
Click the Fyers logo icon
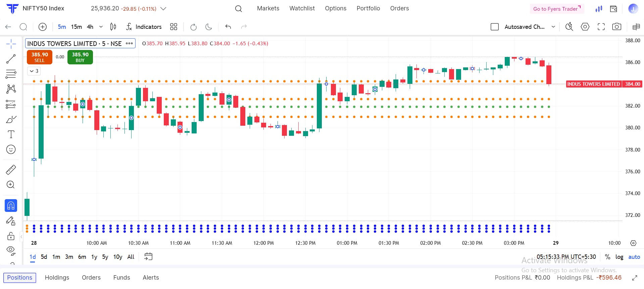point(12,8)
